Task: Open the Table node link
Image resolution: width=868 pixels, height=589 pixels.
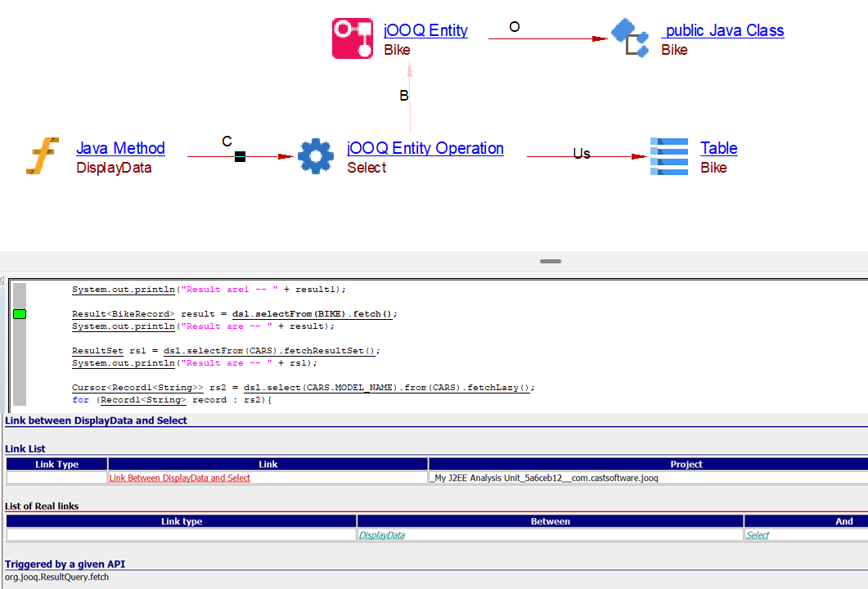Action: 718,148
